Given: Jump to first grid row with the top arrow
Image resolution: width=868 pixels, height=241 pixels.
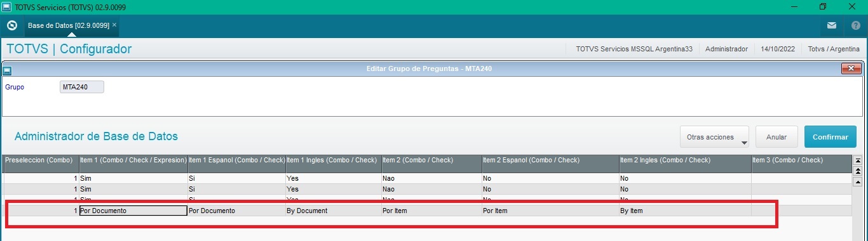Looking at the screenshot, I should [x=857, y=160].
